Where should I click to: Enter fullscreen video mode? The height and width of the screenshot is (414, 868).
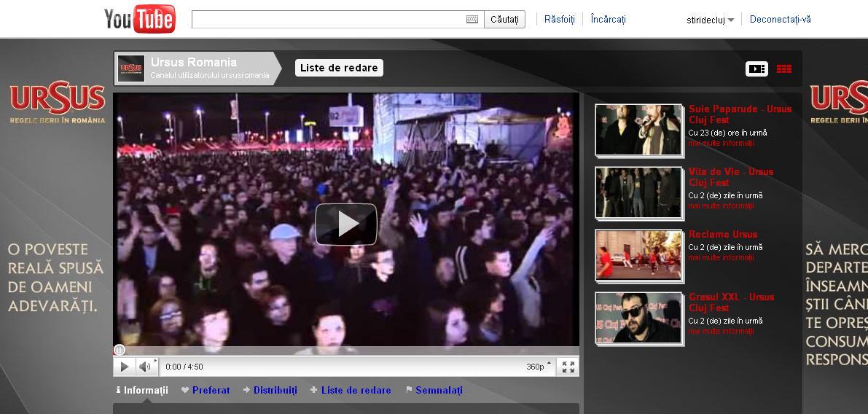point(568,367)
